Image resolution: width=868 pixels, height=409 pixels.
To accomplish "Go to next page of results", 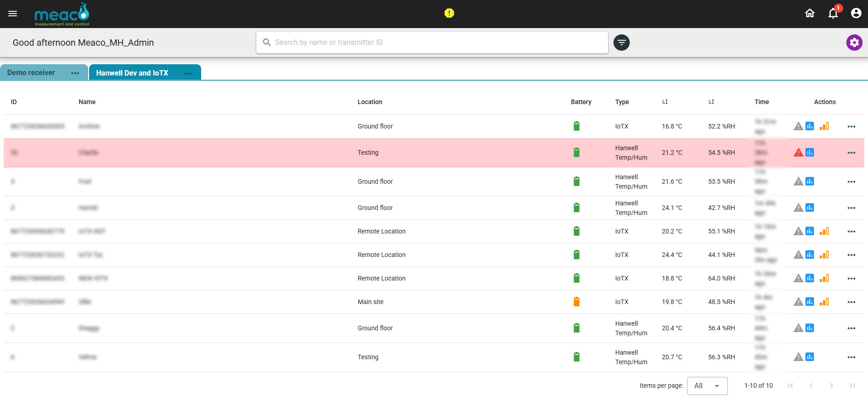I will click(x=831, y=385).
